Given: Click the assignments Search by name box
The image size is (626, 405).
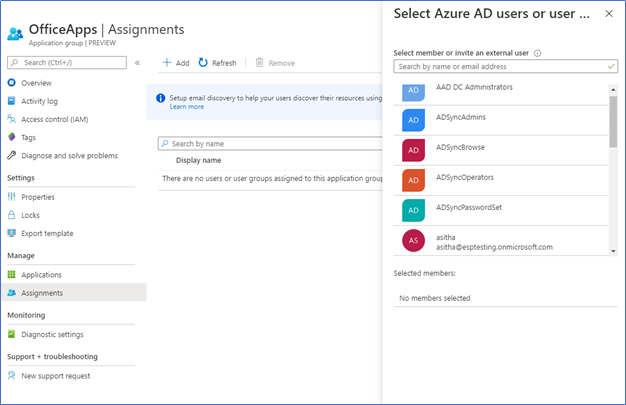Looking at the screenshot, I should click(270, 143).
